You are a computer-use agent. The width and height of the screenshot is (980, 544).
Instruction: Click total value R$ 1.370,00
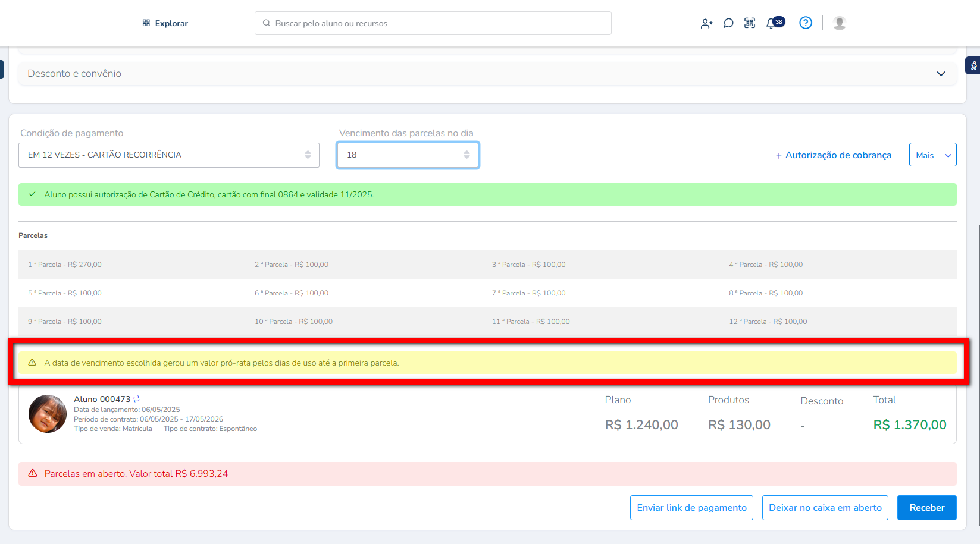point(909,424)
